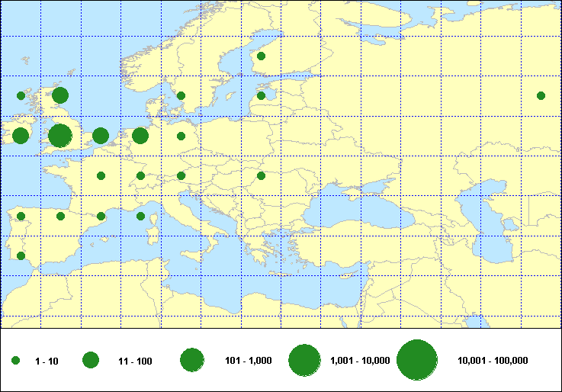This screenshot has height=392, width=562.
Task: Click the largest legend circle in the key
Action: tap(416, 361)
